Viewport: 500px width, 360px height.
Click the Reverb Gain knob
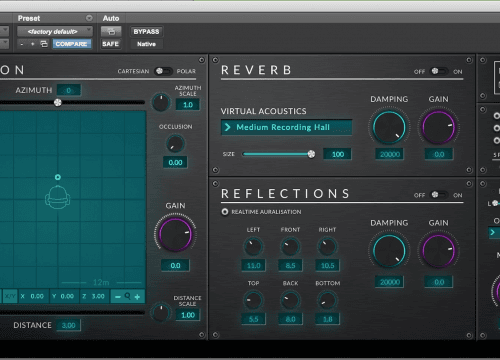coord(439,127)
